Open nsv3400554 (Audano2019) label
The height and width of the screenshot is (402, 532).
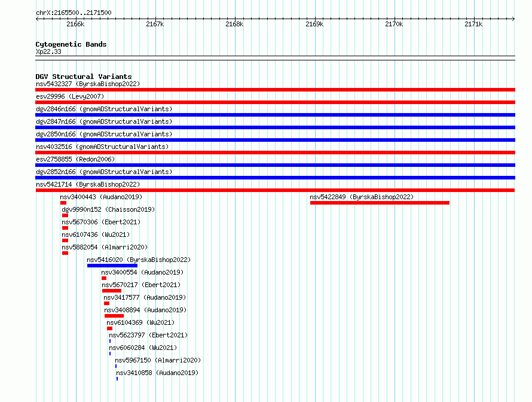point(142,272)
